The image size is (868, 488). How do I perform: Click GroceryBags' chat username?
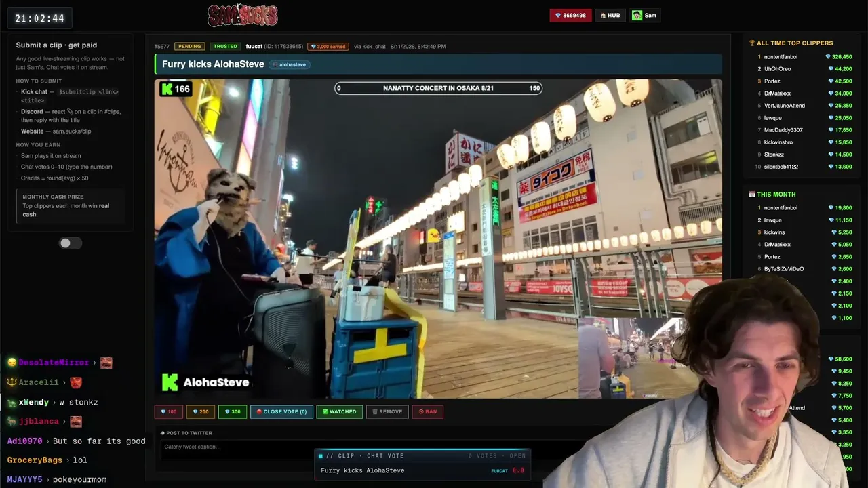coord(35,460)
